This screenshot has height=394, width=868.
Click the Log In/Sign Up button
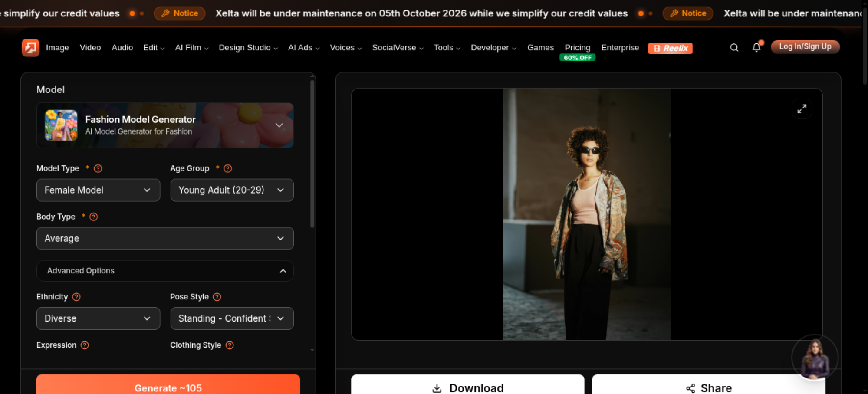coord(805,47)
